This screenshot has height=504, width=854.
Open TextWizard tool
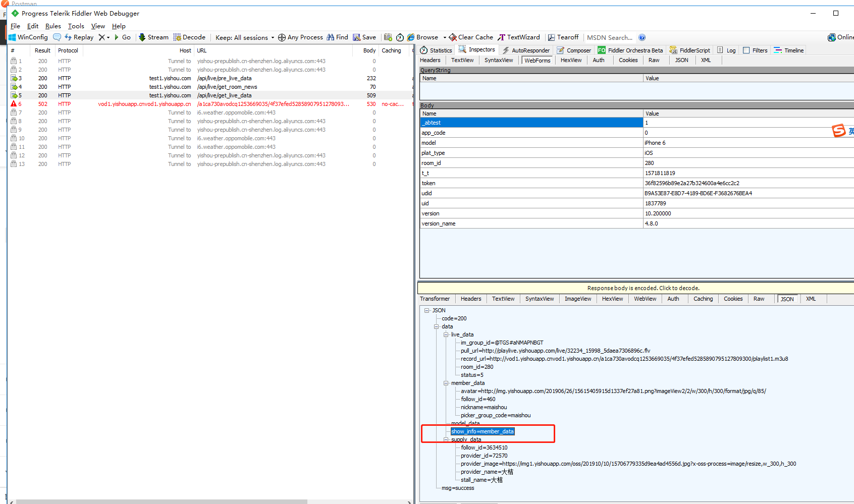click(518, 37)
